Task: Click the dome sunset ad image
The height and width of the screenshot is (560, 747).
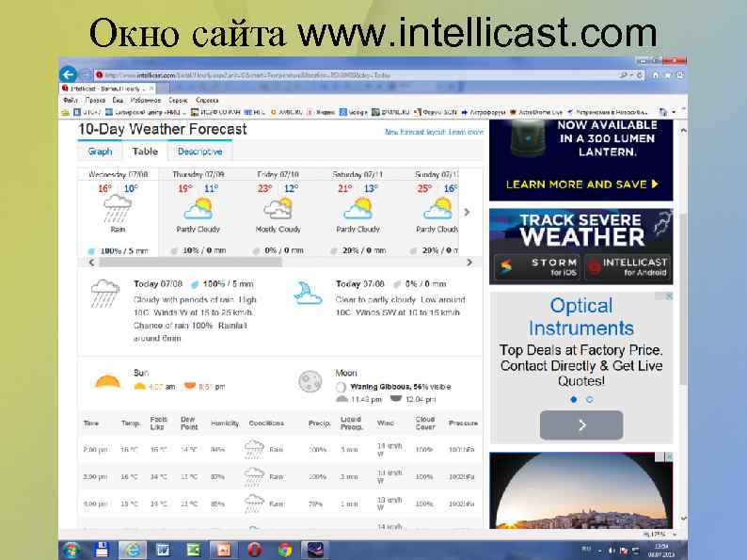Action: pos(580,490)
